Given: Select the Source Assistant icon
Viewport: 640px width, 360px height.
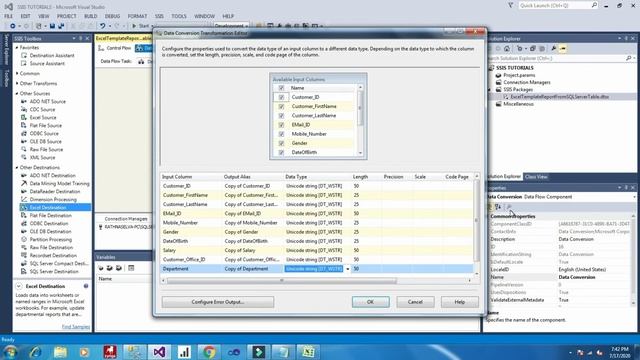Looking at the screenshot, I should 24,64.
